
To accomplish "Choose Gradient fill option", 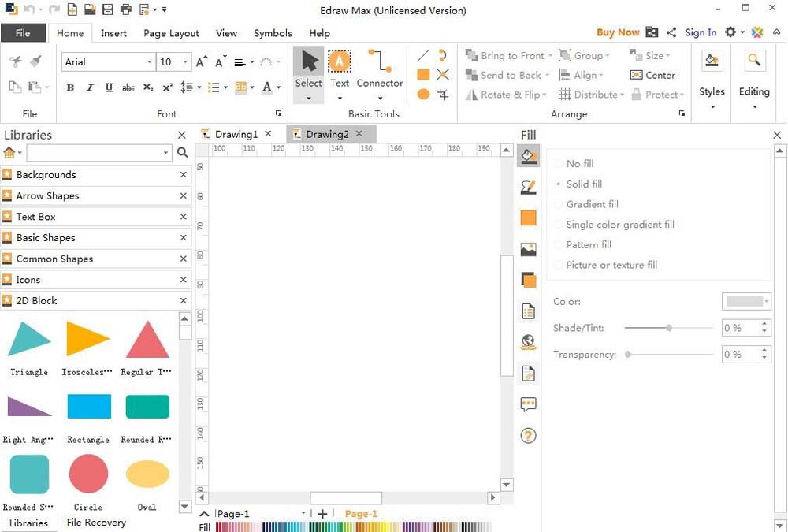I will click(559, 204).
